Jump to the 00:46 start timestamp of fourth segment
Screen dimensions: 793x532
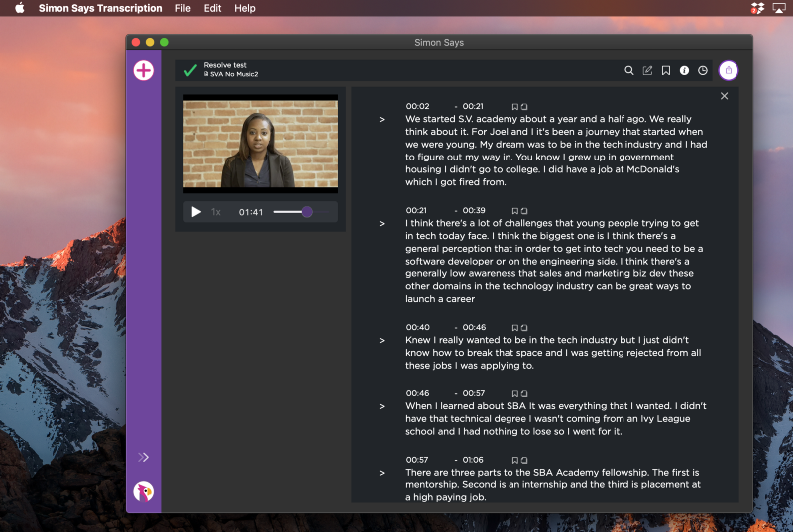coord(417,393)
